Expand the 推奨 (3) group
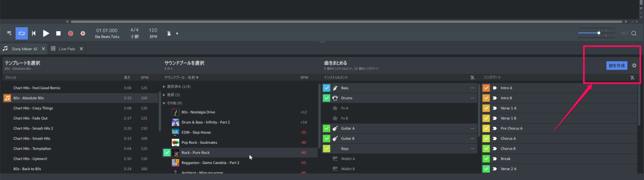Screen dimensions: 644x180 pos(164,95)
